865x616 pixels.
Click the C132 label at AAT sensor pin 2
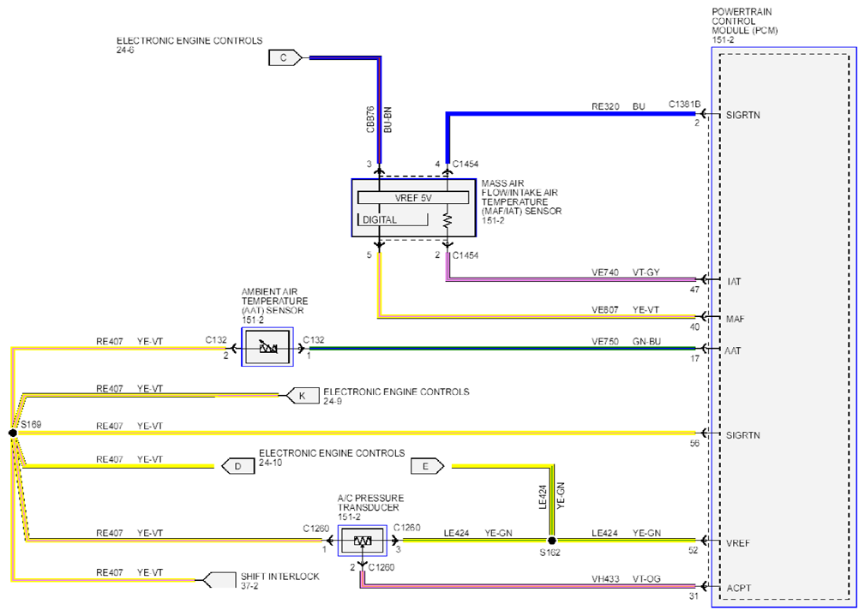(216, 340)
